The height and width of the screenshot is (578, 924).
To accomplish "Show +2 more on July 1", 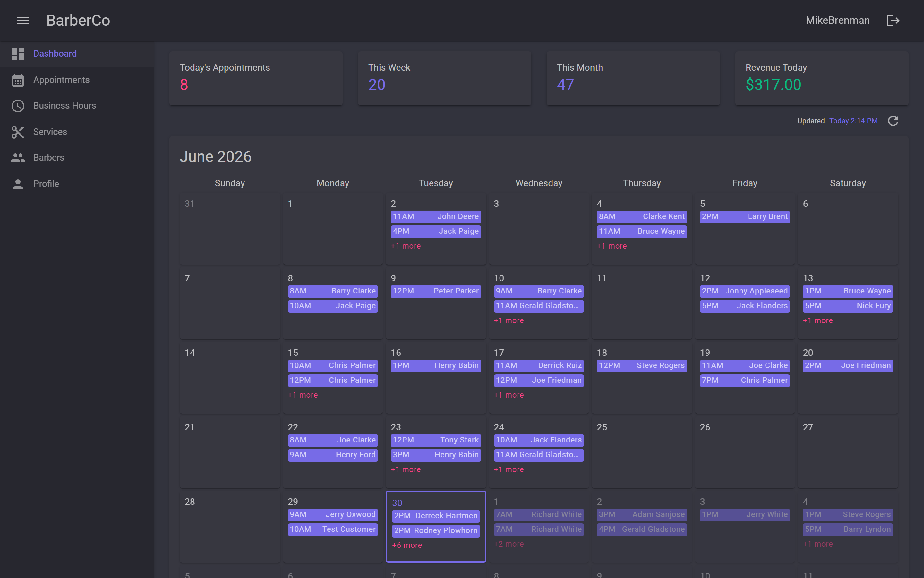I will click(509, 544).
